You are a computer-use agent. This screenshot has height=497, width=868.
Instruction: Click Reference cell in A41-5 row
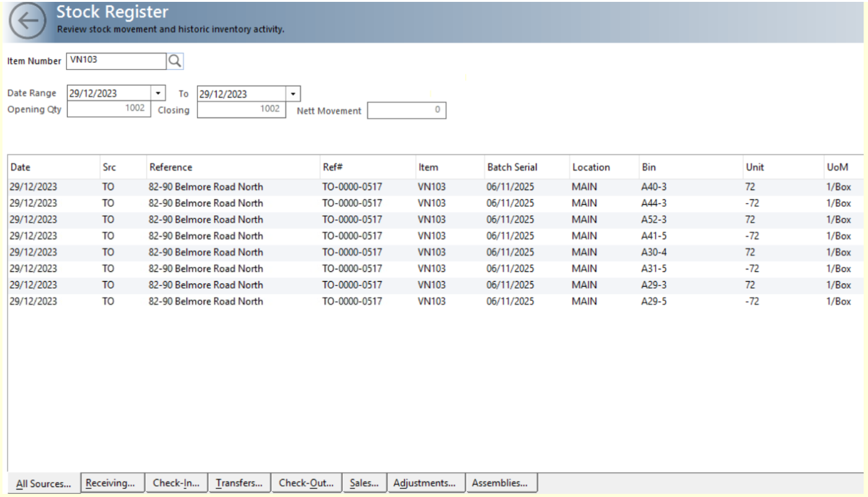click(x=206, y=236)
